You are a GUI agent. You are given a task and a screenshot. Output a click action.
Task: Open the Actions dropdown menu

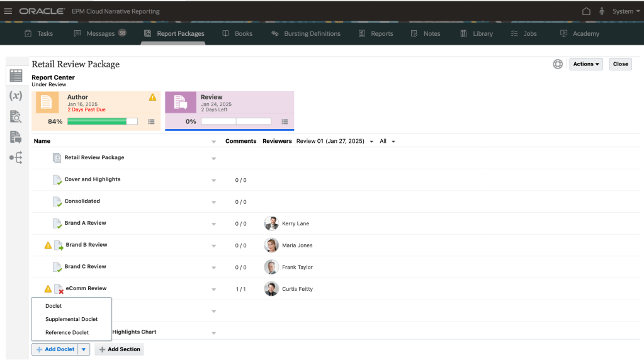click(585, 64)
